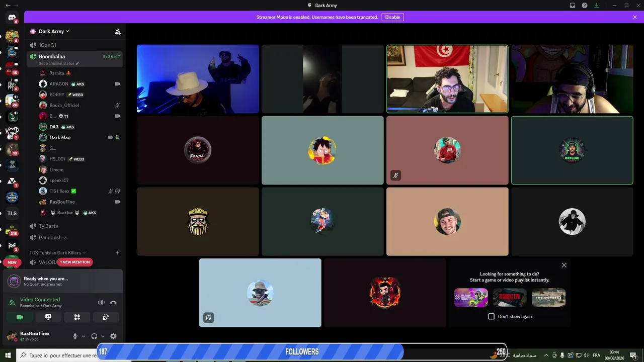This screenshot has height=362, width=644.
Task: Open the server icon with the 28 badge
Action: (12, 101)
